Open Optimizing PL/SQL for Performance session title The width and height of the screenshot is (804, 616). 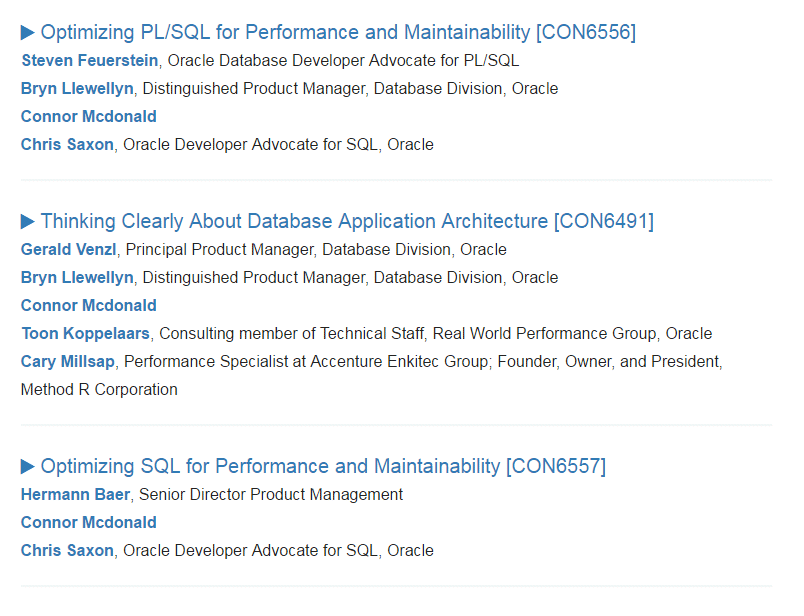click(x=285, y=33)
